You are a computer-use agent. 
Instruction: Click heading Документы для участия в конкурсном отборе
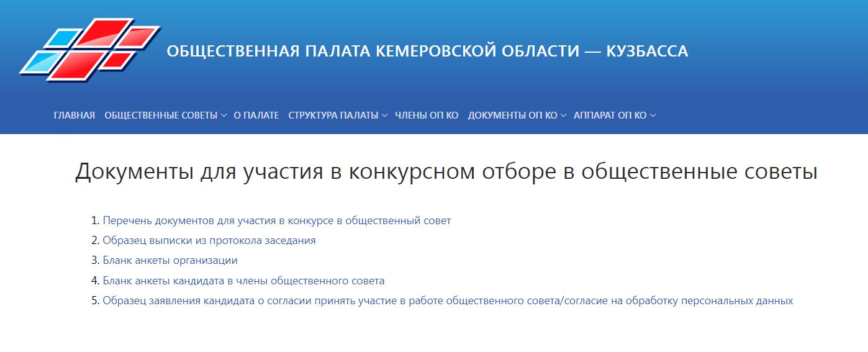click(x=446, y=171)
